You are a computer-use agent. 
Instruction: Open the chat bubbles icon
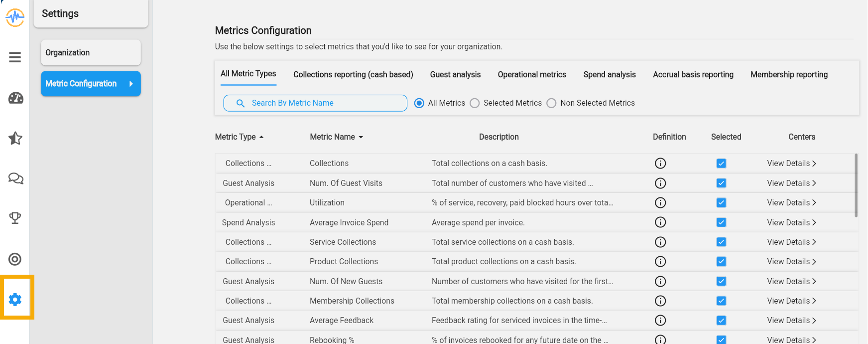point(15,178)
